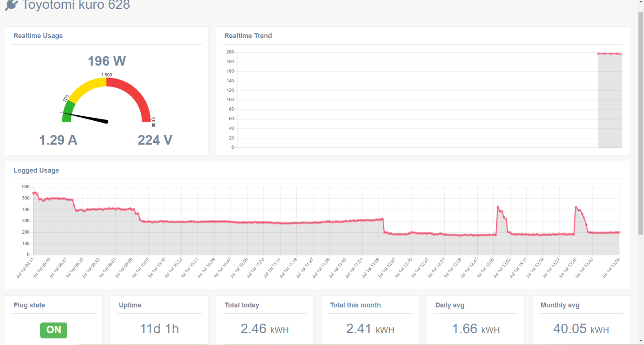
Task: Click the Daily avg value 1.66 kWH
Action: 476,329
